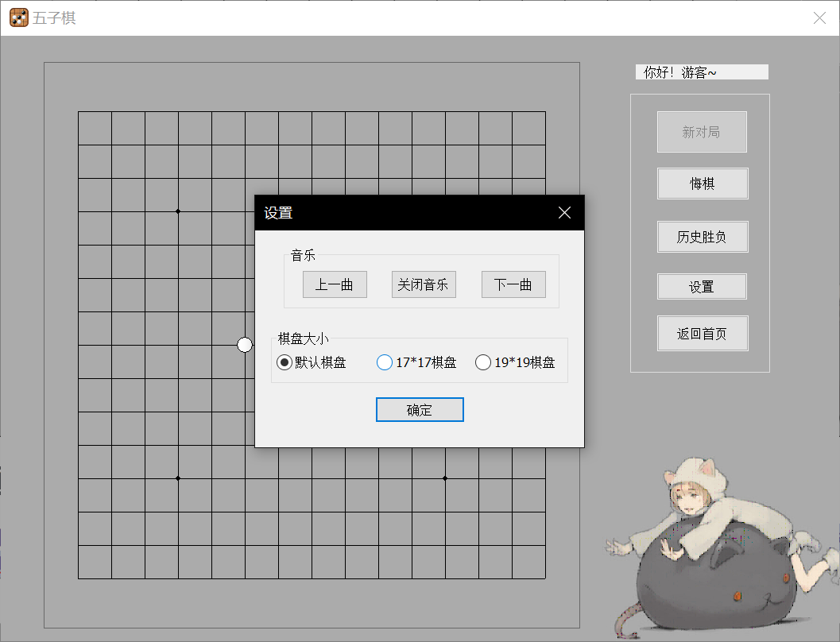Click the upper-left star point on the board

pyautogui.click(x=178, y=211)
